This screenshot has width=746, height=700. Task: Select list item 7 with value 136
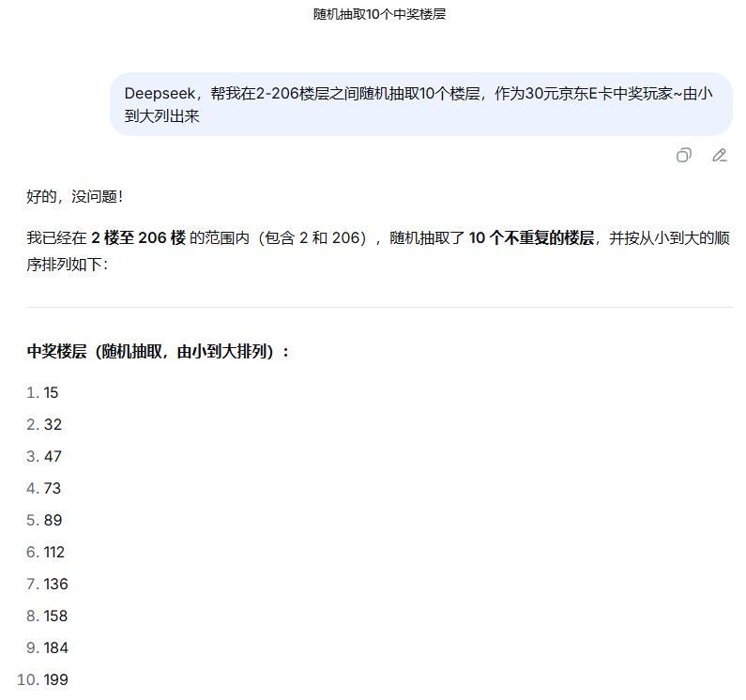[48, 584]
